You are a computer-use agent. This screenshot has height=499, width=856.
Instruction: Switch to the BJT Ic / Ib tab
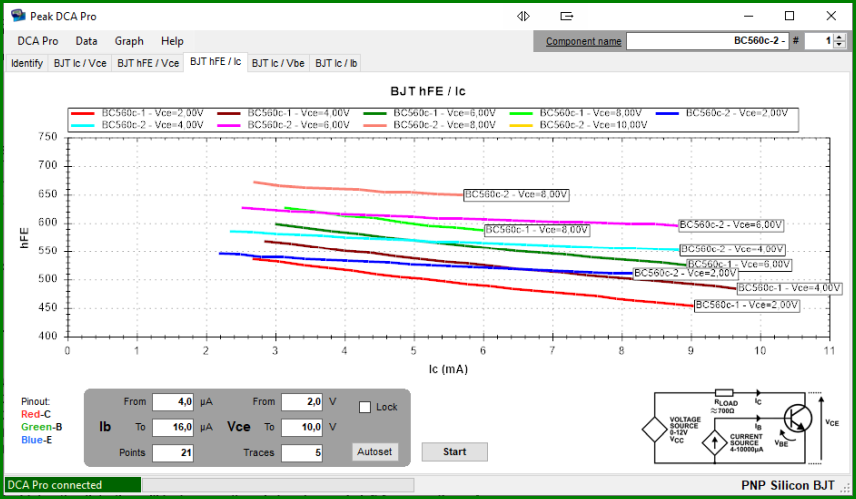tap(336, 63)
